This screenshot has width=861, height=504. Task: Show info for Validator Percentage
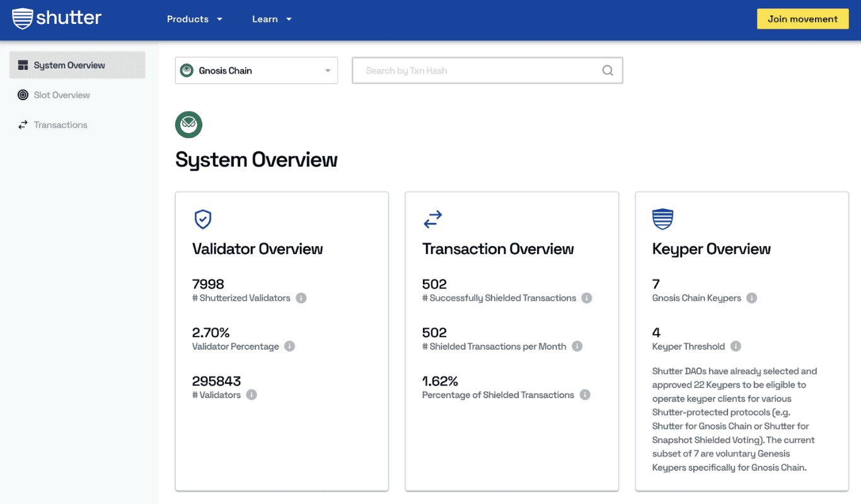289,346
